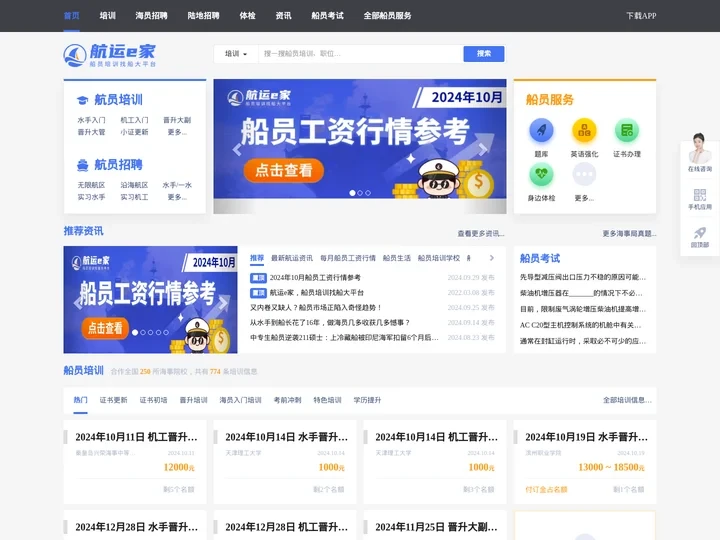Focus the search input field
720x540 pixels.
[x=360, y=54]
